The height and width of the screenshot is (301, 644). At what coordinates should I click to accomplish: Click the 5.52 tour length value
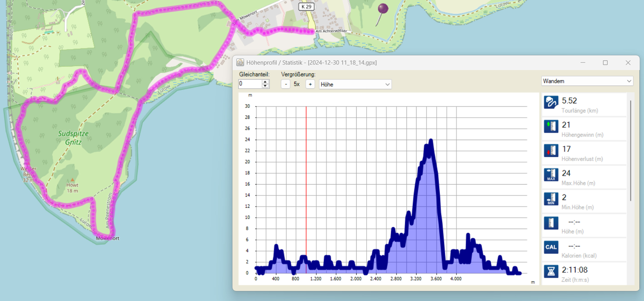569,100
